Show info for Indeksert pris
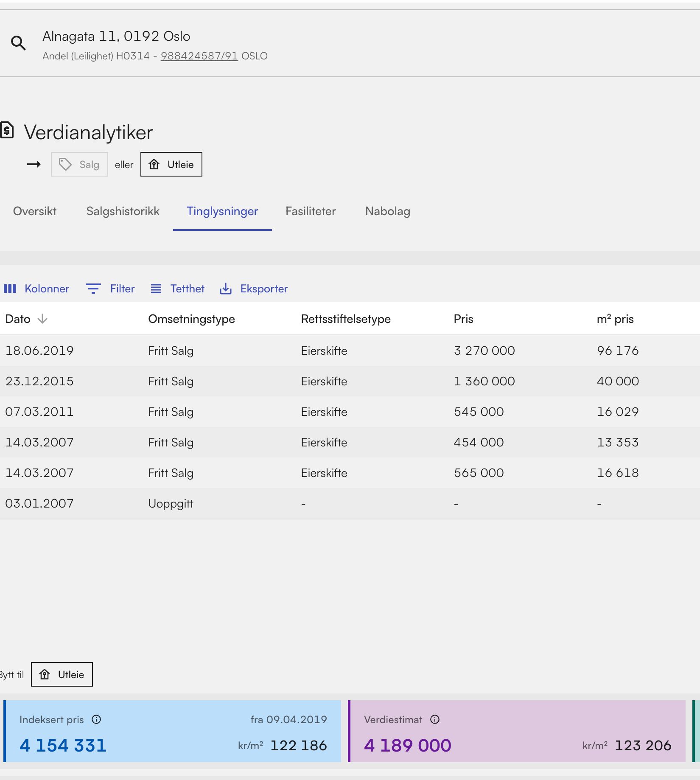The width and height of the screenshot is (700, 780). pyautogui.click(x=97, y=719)
